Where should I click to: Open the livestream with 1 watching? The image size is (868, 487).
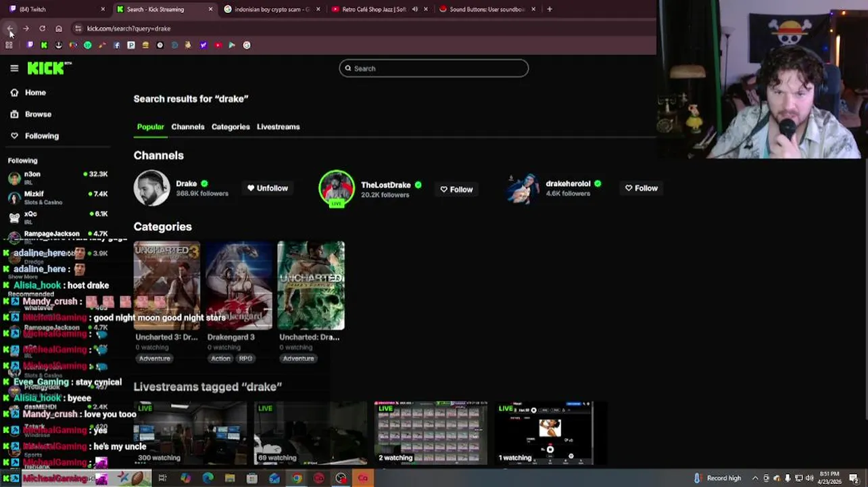551,434
